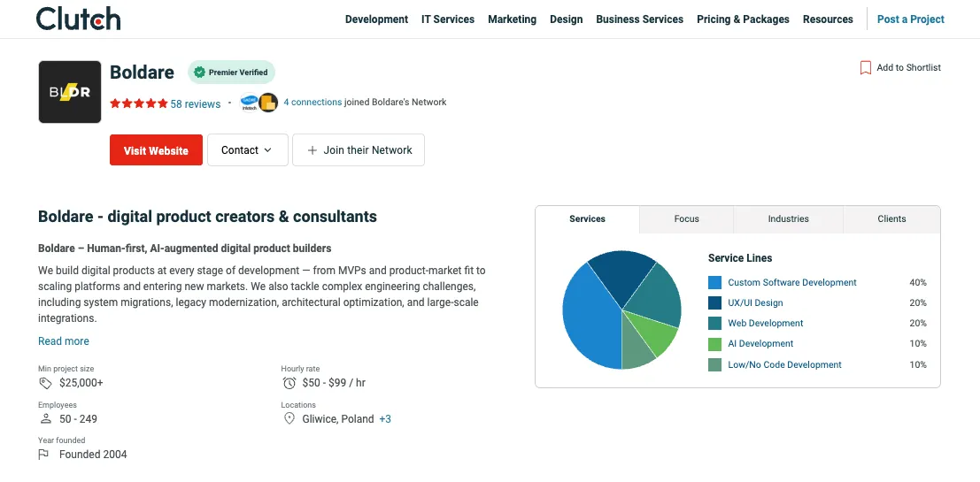Click the 40% value in Service Lines
980x482 pixels.
click(917, 282)
